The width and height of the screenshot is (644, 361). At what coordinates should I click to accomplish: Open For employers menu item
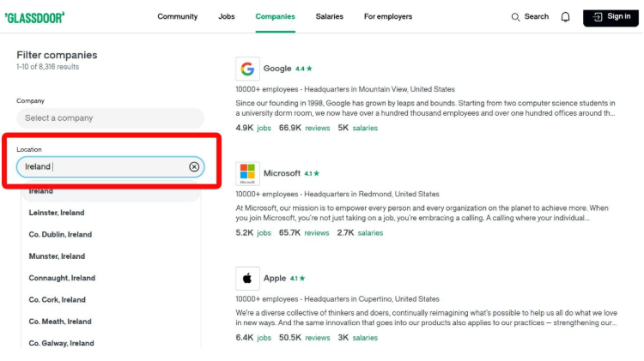[x=388, y=16]
